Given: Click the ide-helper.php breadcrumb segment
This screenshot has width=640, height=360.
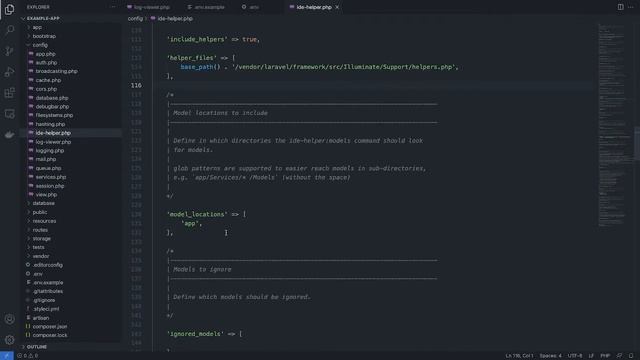Looking at the screenshot, I should pyautogui.click(x=175, y=19).
